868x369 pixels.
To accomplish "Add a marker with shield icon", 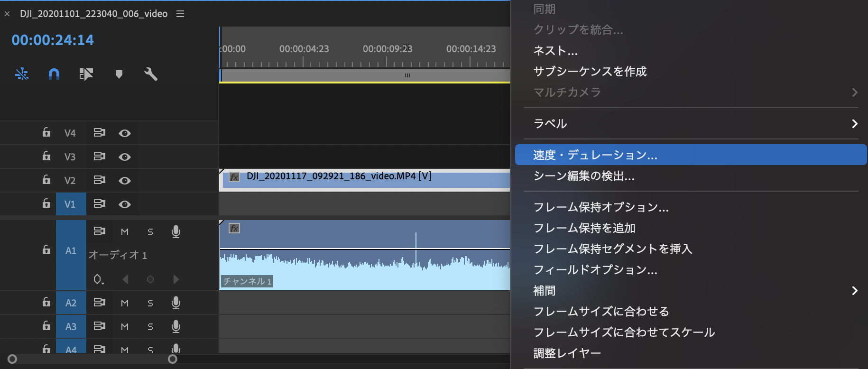I will [x=119, y=74].
